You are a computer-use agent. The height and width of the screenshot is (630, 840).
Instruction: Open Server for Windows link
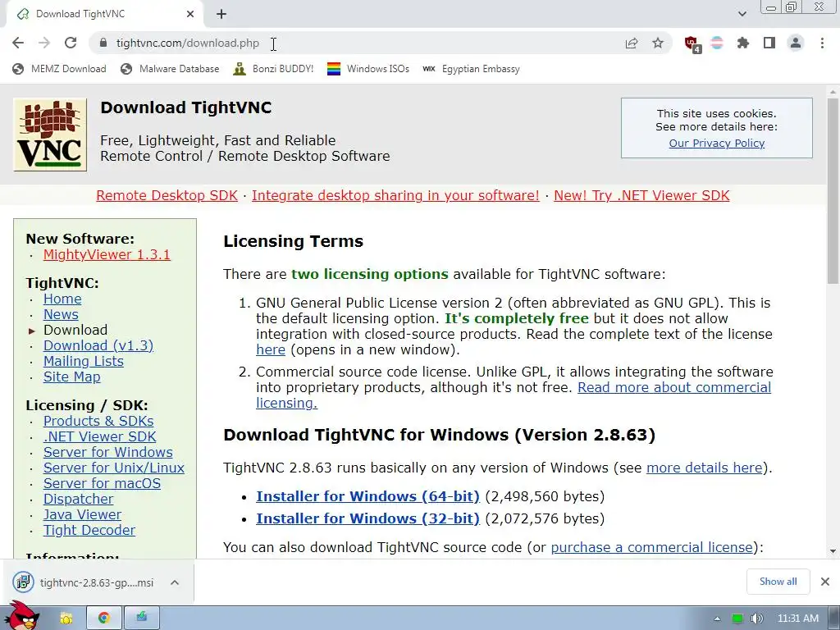coord(107,452)
